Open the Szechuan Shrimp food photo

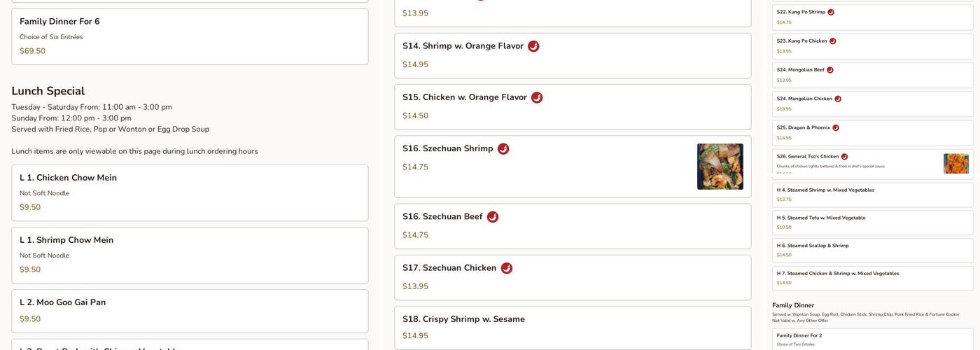720,167
